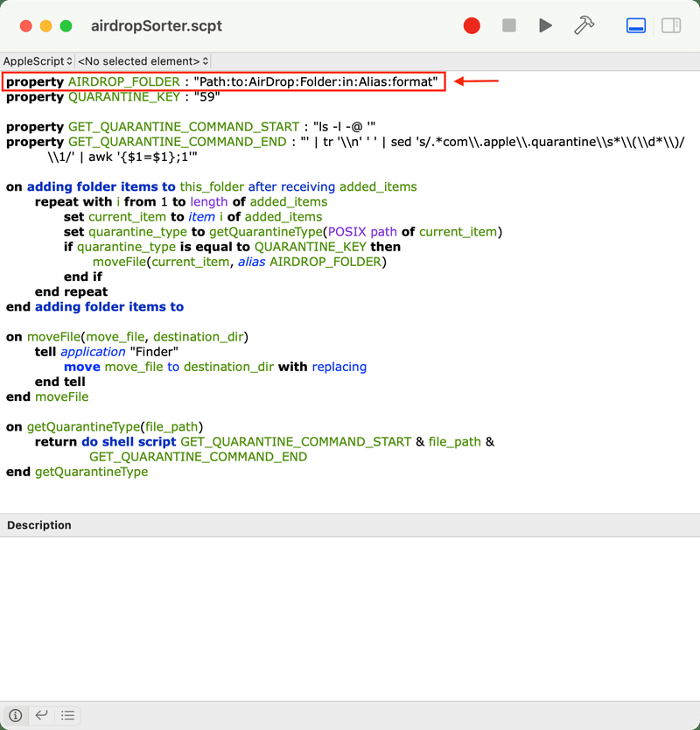
Task: Click the "Path:to:AirDrop:Folder:in:Alias:format" string
Action: (316, 82)
